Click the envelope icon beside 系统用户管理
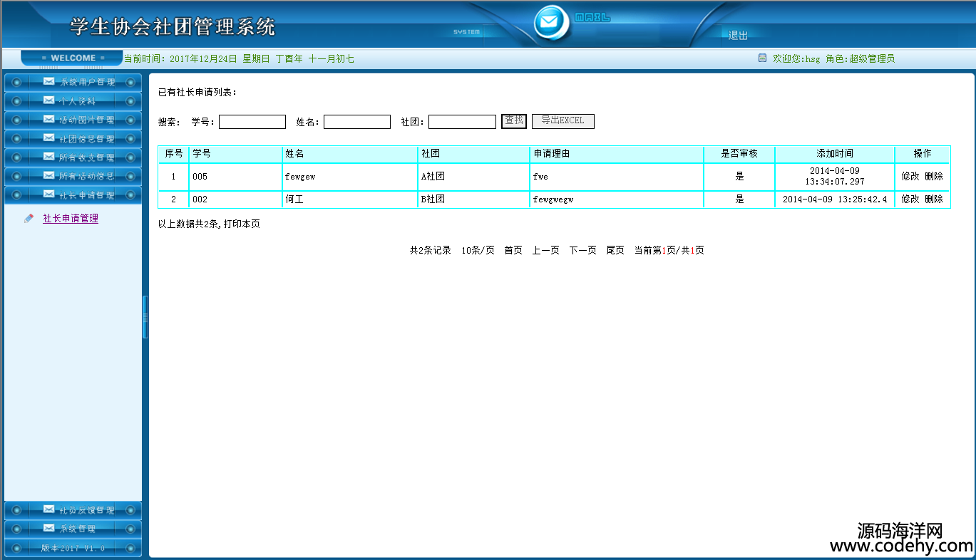 click(48, 82)
